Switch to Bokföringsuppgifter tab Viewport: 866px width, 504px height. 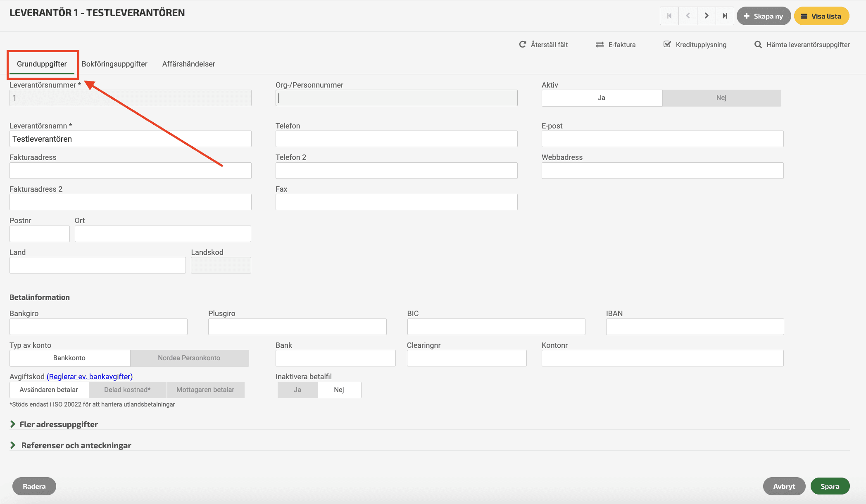pos(114,64)
